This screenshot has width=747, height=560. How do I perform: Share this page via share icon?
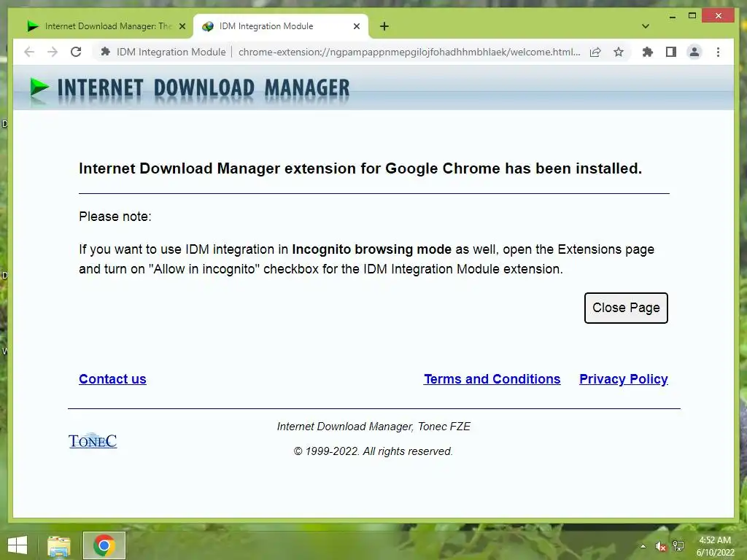[x=595, y=52]
